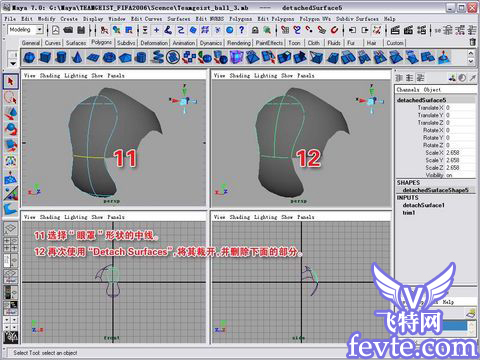
Task: Click the New Scene icon
Action: coord(55,30)
